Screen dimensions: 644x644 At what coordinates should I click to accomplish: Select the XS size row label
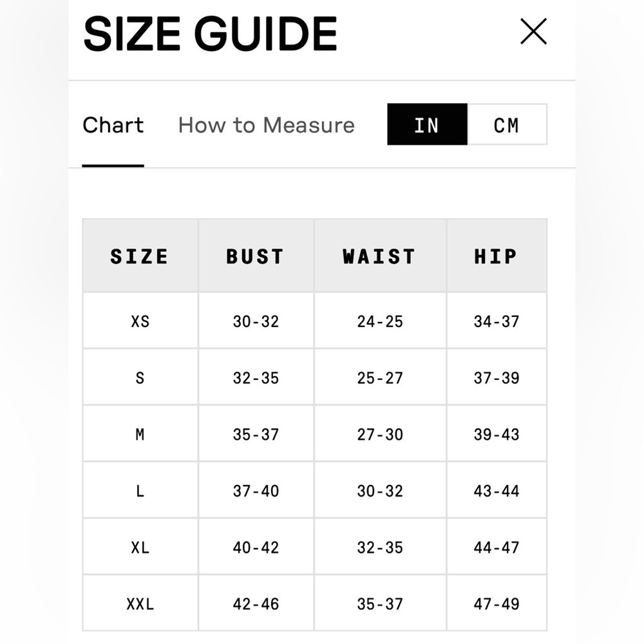[140, 321]
